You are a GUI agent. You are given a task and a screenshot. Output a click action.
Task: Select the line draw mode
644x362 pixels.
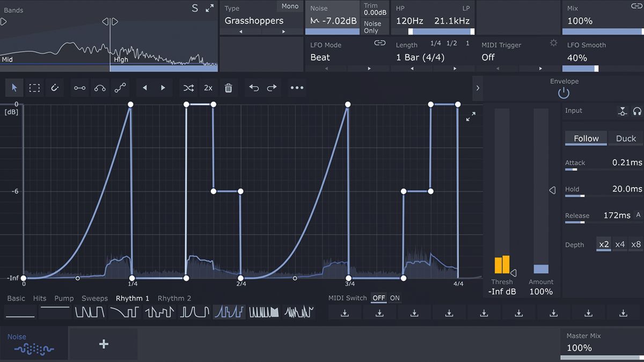click(x=79, y=87)
